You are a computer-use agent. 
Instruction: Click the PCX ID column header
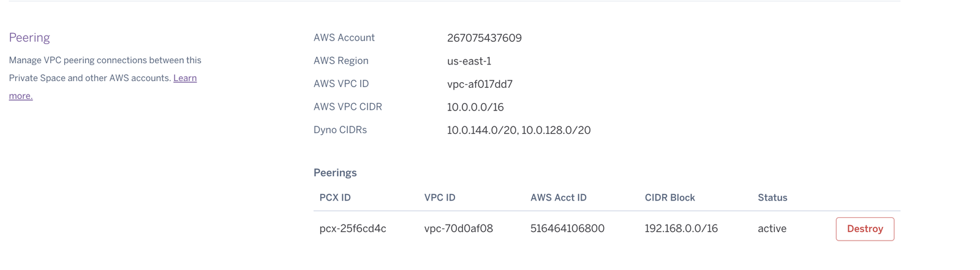[335, 198]
